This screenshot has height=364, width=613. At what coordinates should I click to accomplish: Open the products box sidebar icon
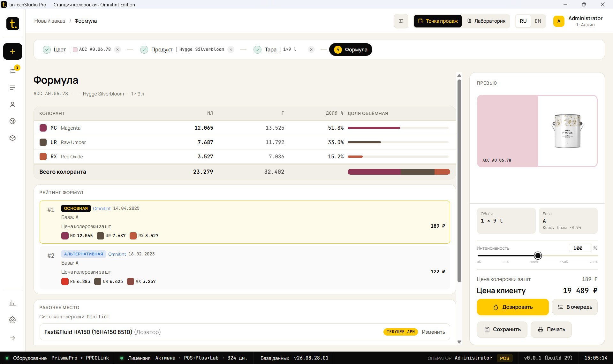point(12,138)
